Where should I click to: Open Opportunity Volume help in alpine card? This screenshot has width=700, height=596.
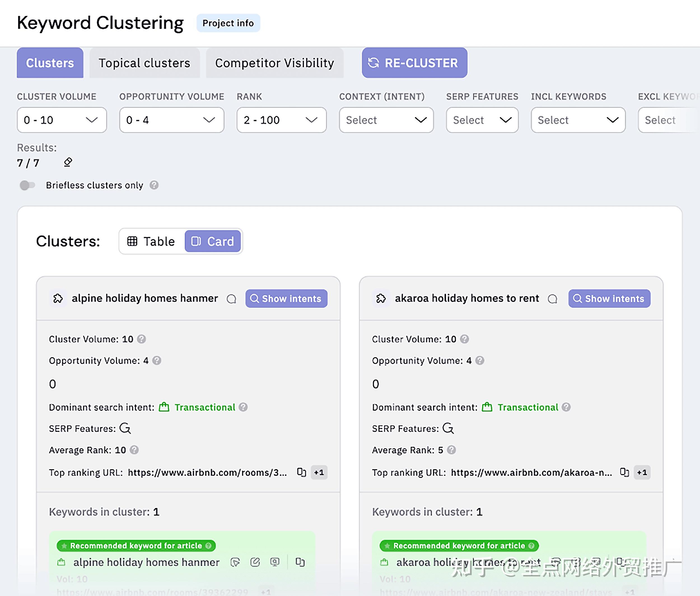(x=157, y=361)
